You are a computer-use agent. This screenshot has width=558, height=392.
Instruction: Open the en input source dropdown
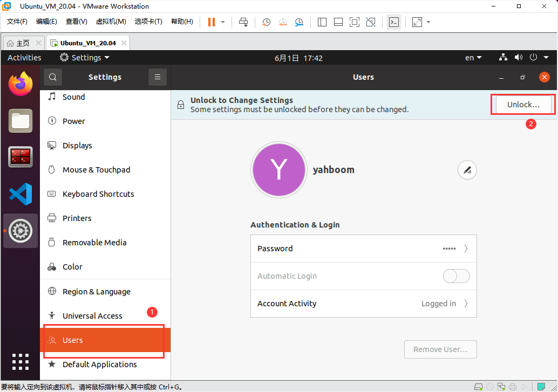pos(473,58)
